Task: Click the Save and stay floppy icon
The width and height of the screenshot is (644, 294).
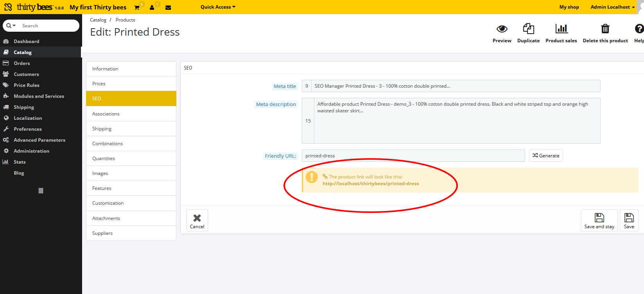Action: [599, 217]
